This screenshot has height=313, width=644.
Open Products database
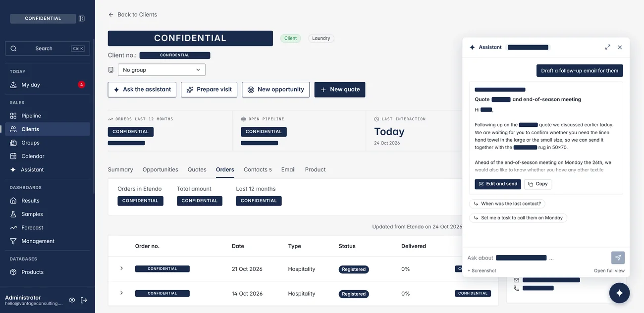coord(48,272)
